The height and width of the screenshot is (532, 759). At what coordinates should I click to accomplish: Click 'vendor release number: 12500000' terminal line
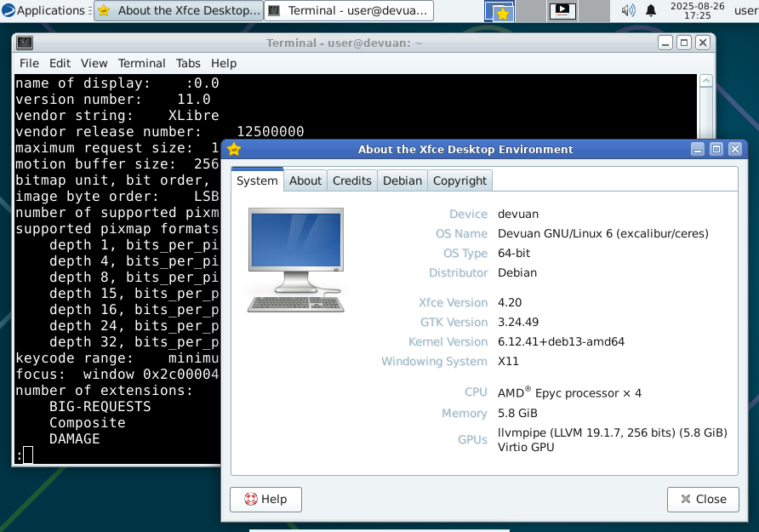coord(160,132)
